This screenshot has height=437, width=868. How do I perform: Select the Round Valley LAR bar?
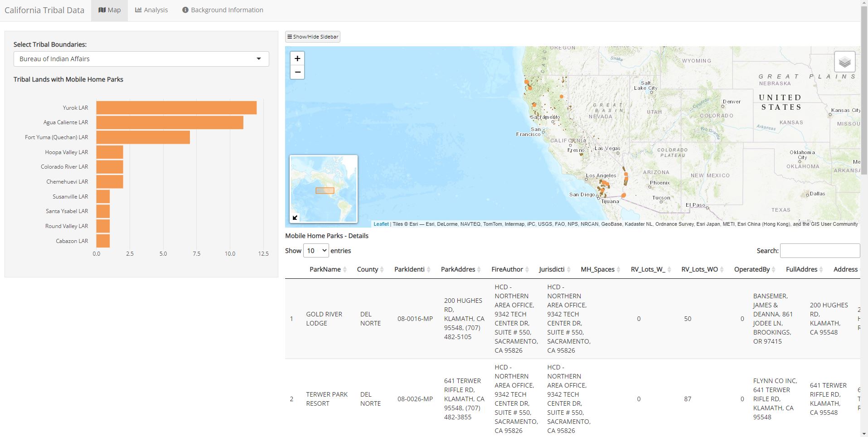(103, 226)
